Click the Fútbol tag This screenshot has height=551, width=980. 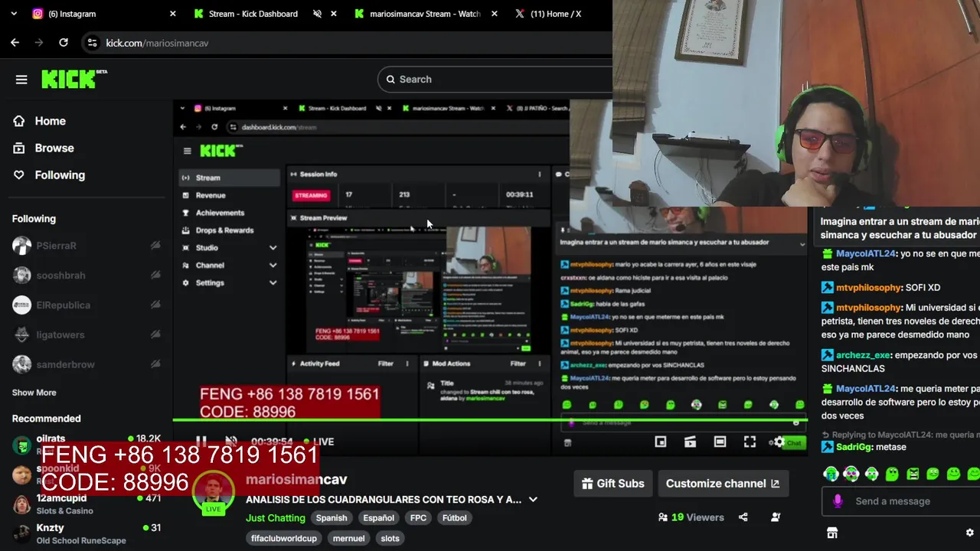(454, 518)
